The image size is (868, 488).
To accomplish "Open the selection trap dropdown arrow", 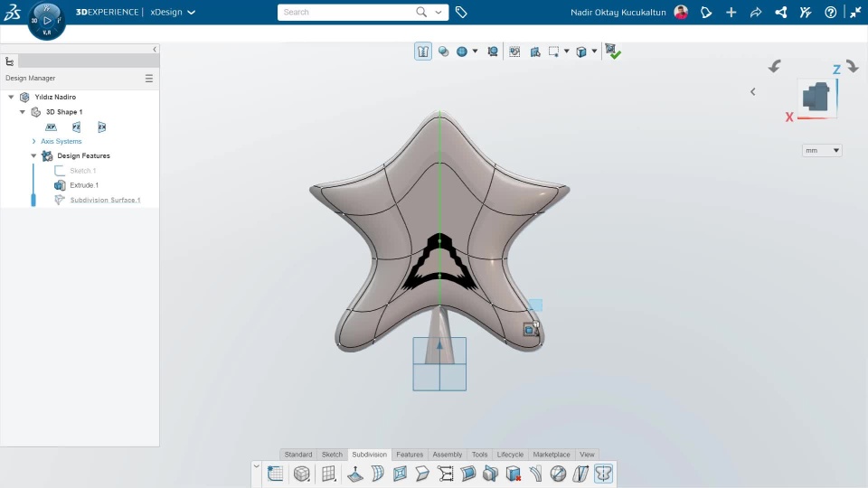I will 566,52.
